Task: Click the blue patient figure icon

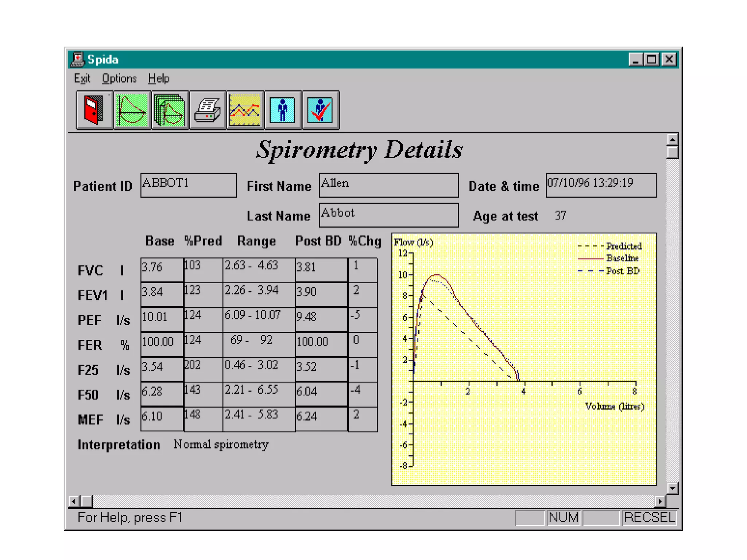Action: tap(283, 110)
